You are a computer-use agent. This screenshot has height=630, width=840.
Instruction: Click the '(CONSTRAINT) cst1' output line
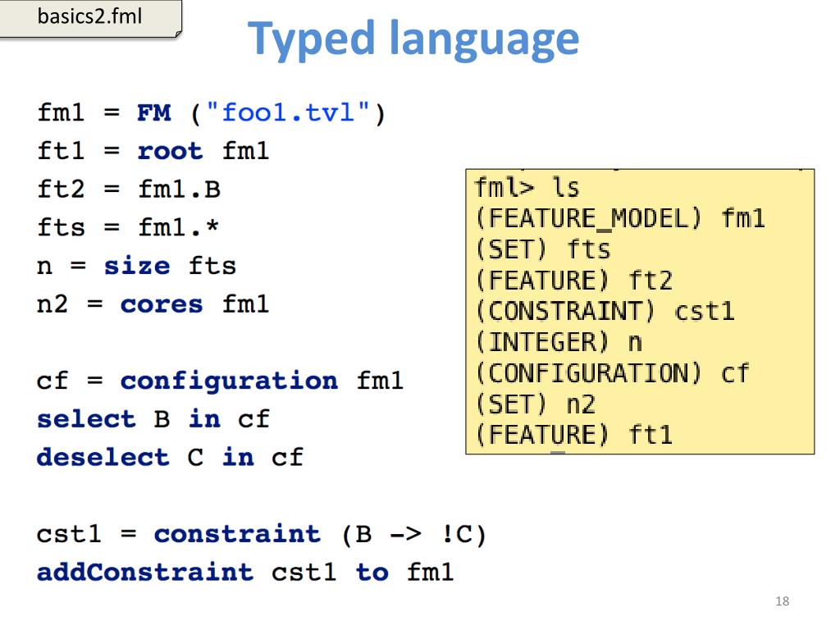[605, 311]
